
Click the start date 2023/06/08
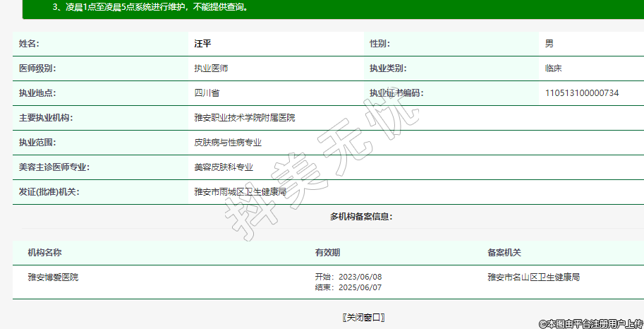click(x=359, y=277)
